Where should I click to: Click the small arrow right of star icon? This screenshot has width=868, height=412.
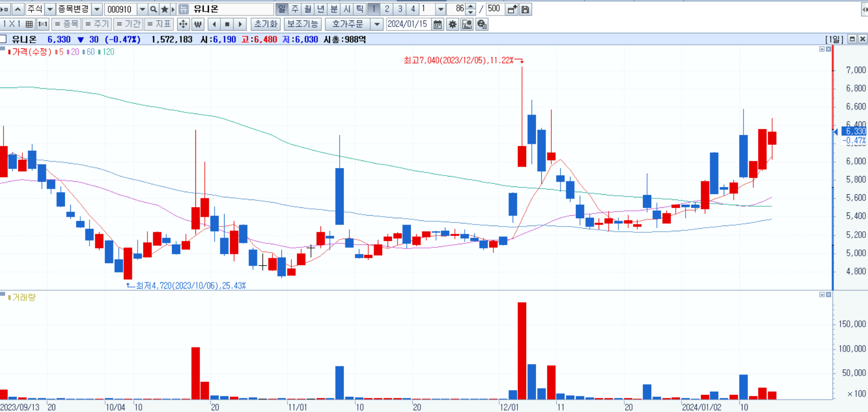pos(173,9)
